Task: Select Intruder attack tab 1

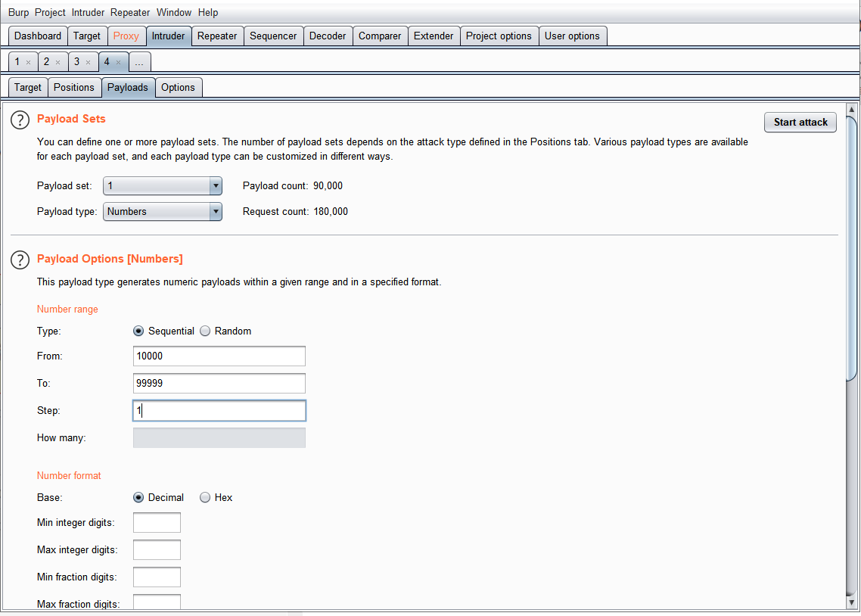Action: tap(17, 62)
